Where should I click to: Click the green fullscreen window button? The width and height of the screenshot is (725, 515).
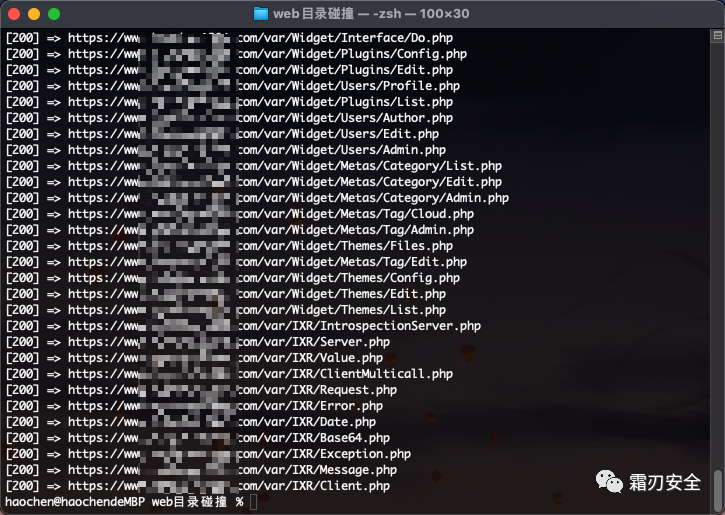pos(54,14)
